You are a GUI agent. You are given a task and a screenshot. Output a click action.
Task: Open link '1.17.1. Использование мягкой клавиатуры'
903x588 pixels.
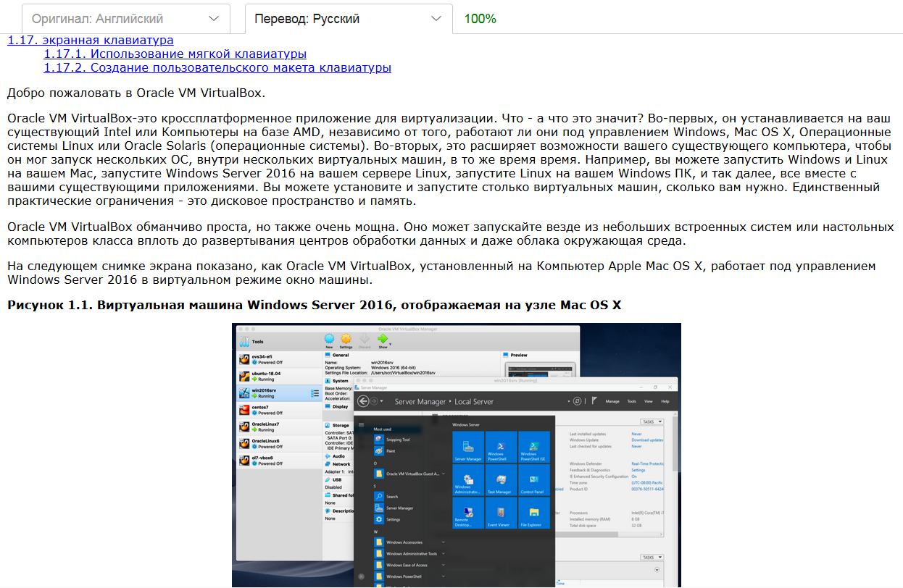point(175,54)
